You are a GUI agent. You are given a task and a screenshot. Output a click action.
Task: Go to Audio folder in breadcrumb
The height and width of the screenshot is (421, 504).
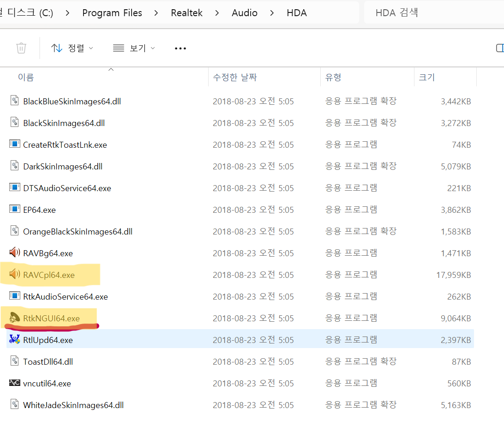(x=245, y=13)
